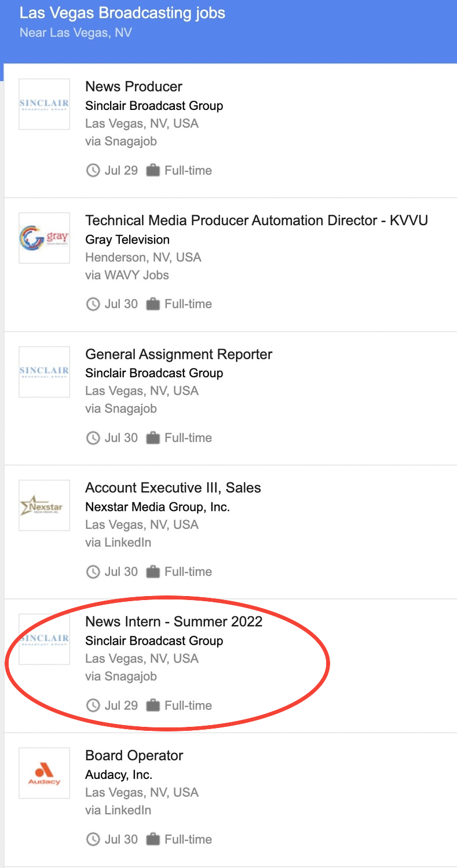Click clock icon on News Intern listing
The image size is (457, 868).
tap(93, 705)
